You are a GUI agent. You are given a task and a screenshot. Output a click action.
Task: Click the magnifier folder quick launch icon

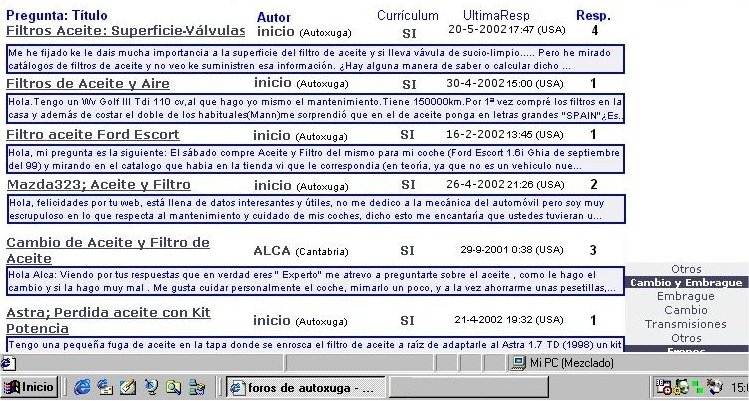pos(173,387)
